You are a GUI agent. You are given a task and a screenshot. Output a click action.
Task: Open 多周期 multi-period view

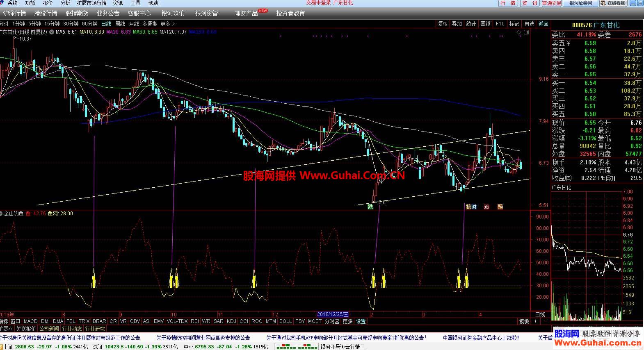(x=150, y=24)
